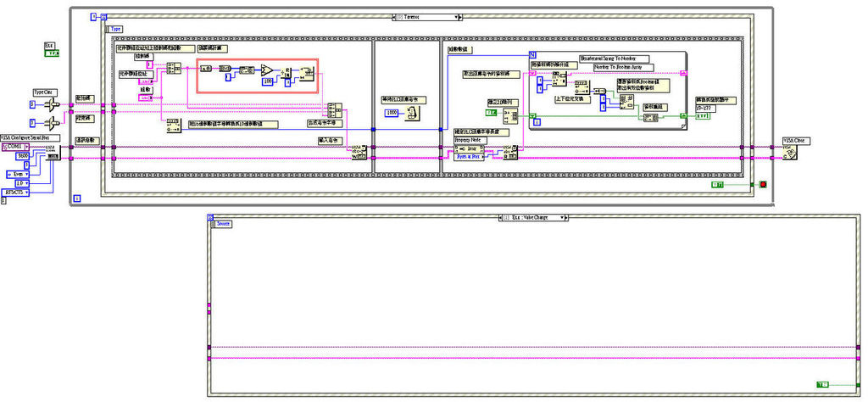
Task: Select the Concatenate Strings node above VISA Write
Action: click(x=334, y=109)
